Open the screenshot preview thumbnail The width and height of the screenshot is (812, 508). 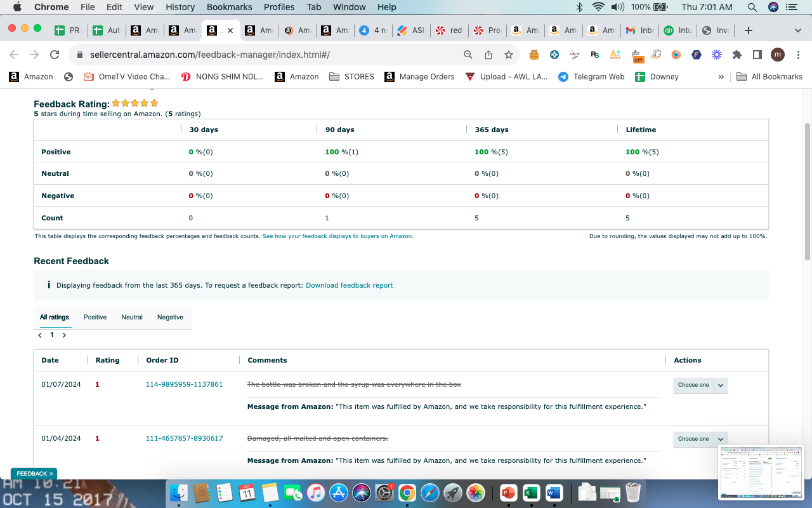click(x=761, y=472)
